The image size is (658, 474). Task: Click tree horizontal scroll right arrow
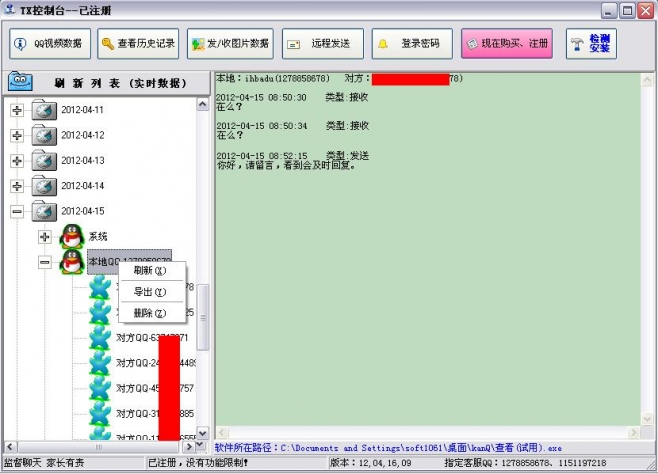(x=189, y=447)
